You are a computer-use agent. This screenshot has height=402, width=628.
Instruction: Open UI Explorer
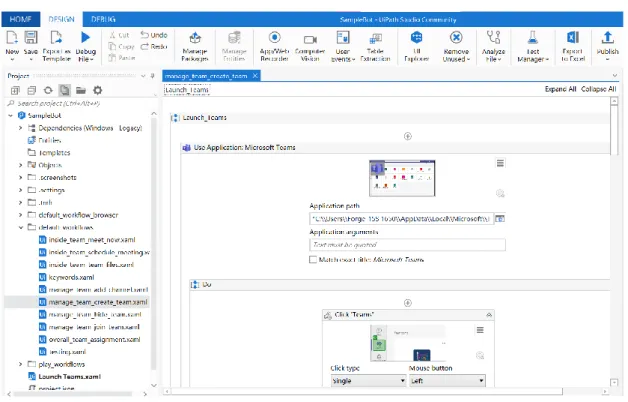pyautogui.click(x=417, y=46)
